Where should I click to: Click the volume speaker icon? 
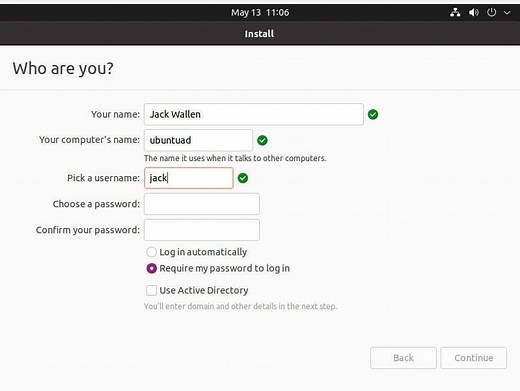coord(474,13)
